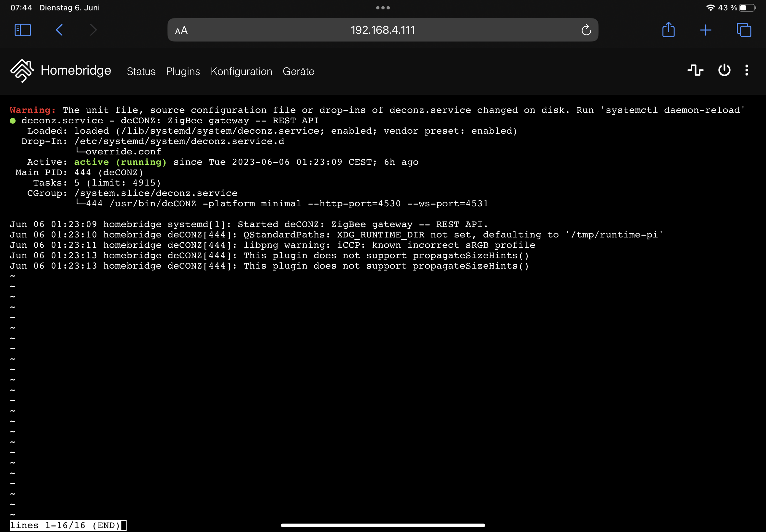
Task: Open Homebridge log viewer pulse icon
Action: 696,70
